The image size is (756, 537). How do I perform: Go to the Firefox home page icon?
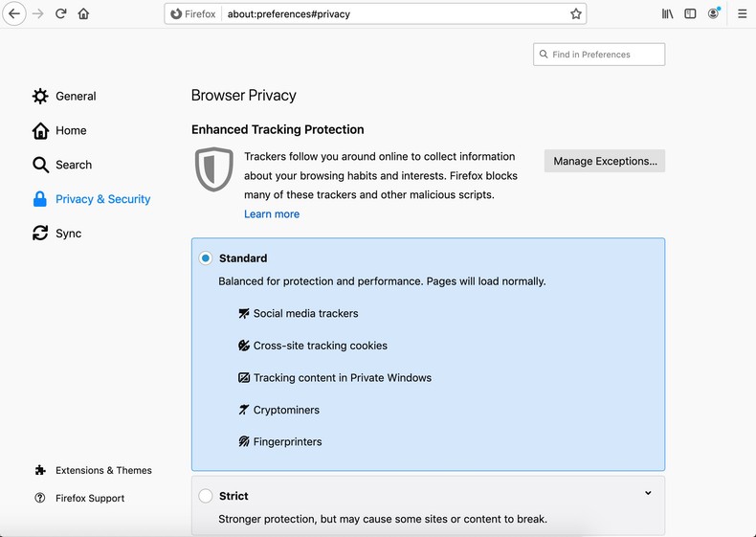coord(83,14)
